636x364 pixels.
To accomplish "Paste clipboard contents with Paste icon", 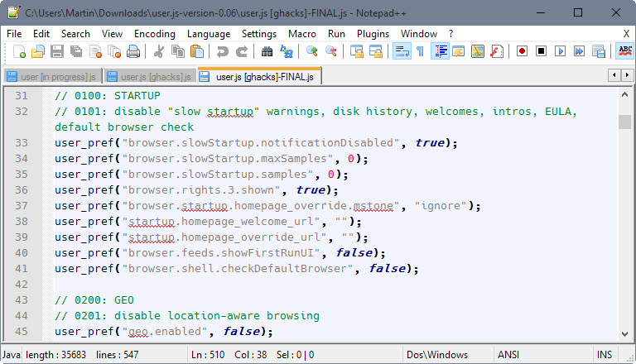I will [x=197, y=51].
